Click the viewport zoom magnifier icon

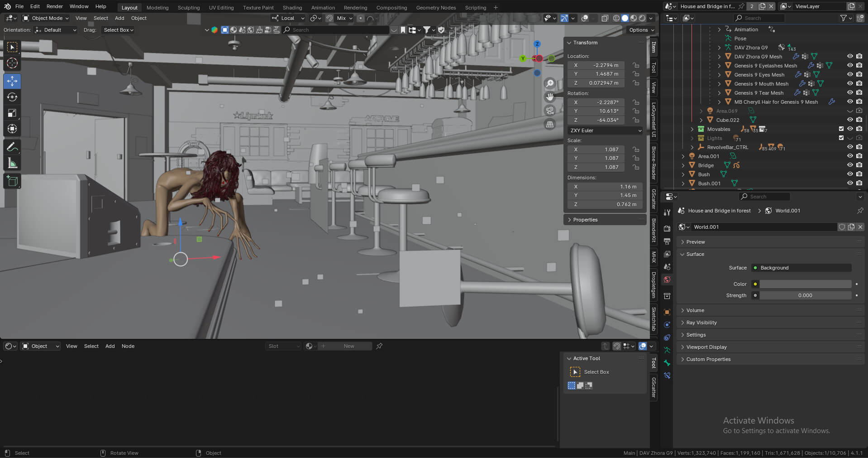[550, 83]
